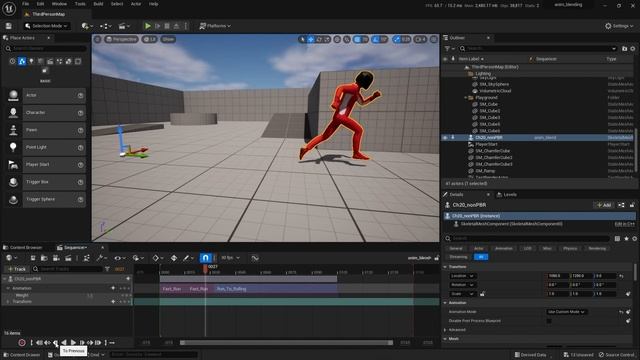Click Sequencer play forward button
The height and width of the screenshot is (360, 640).
[x=73, y=343]
